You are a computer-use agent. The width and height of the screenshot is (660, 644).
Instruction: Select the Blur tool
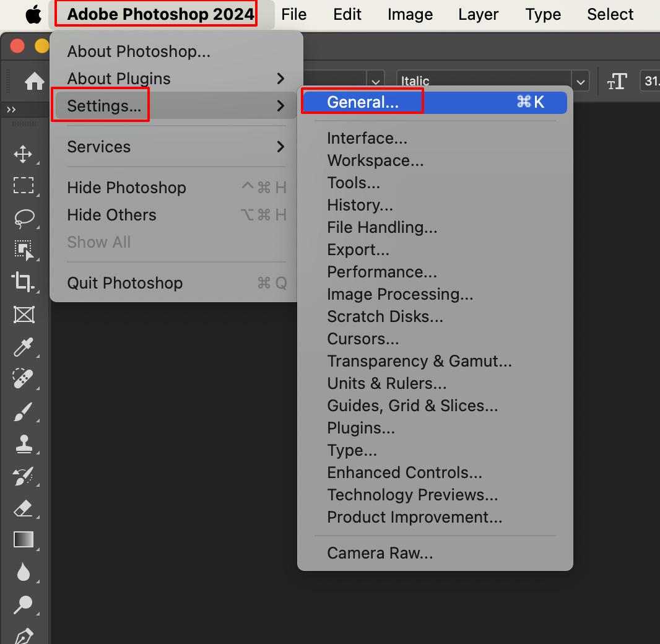tap(24, 572)
